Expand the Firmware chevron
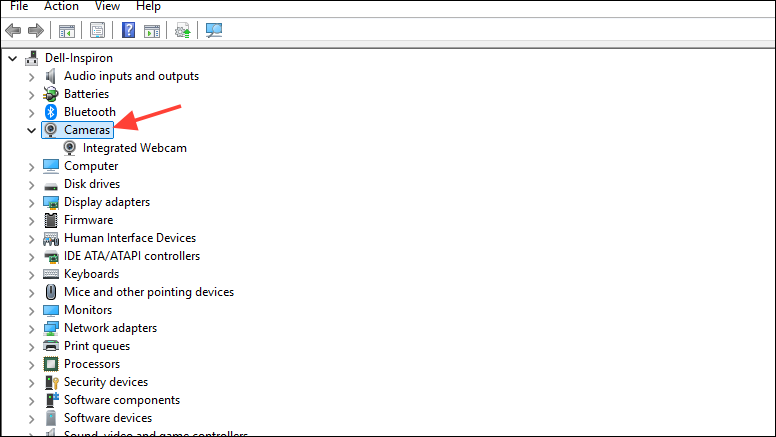The height and width of the screenshot is (437, 776). tap(32, 221)
